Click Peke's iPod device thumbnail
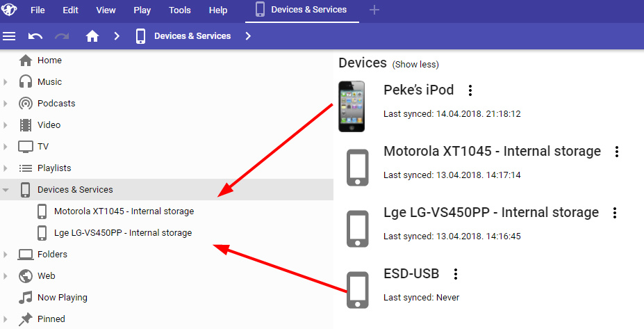 tap(352, 106)
